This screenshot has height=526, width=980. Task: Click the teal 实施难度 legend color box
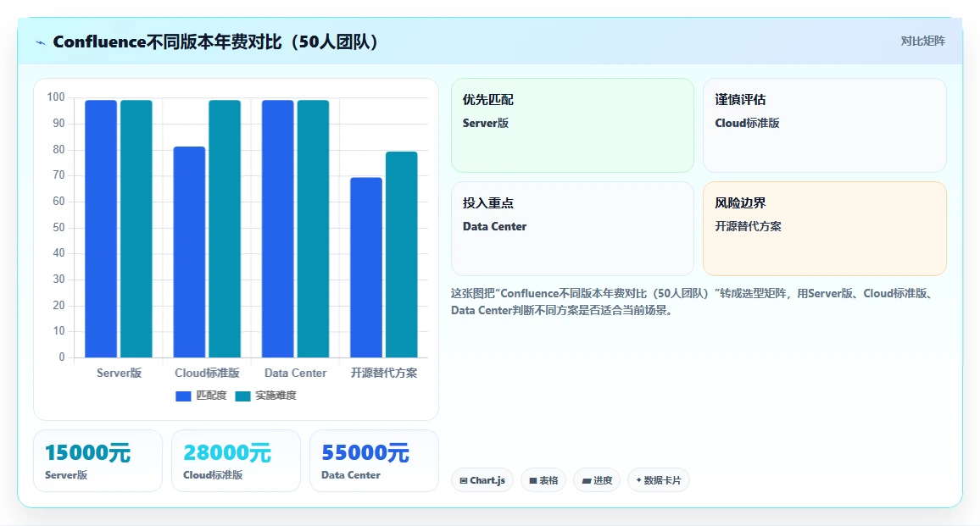click(242, 396)
